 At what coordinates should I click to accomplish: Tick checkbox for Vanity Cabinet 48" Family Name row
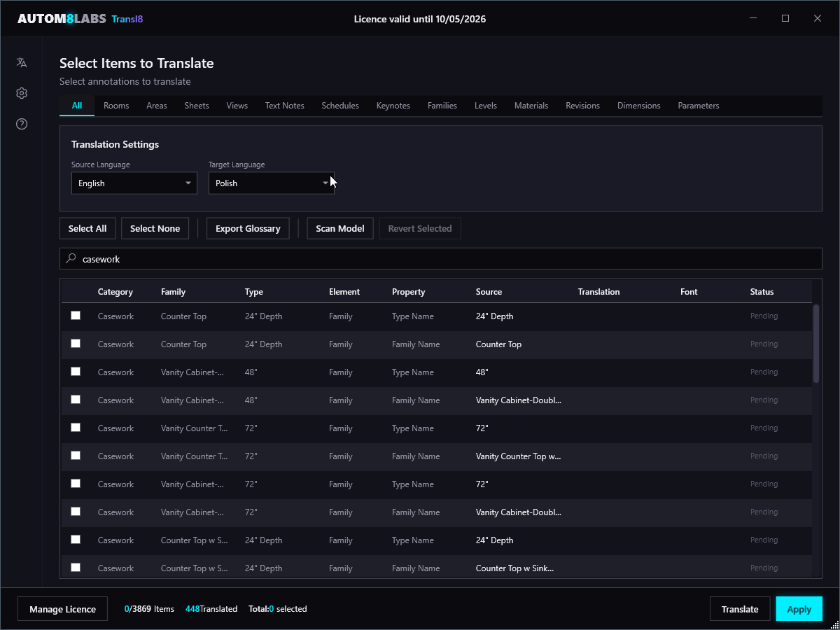point(76,400)
